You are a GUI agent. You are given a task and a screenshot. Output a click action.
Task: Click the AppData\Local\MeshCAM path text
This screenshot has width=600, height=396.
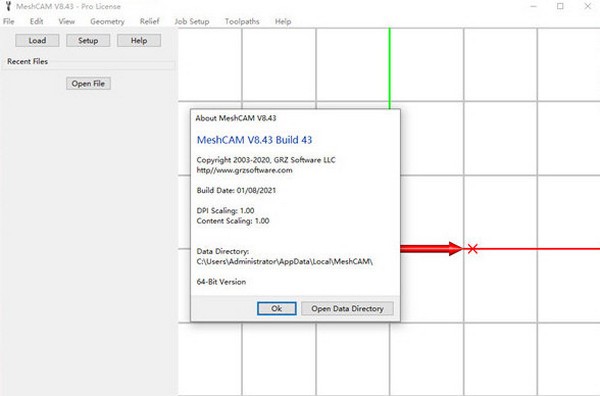pyautogui.click(x=285, y=262)
